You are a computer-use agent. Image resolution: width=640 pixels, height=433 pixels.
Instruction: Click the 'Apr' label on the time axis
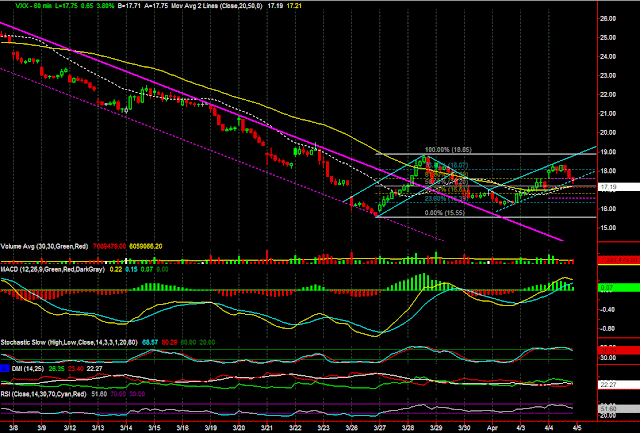tap(492, 428)
